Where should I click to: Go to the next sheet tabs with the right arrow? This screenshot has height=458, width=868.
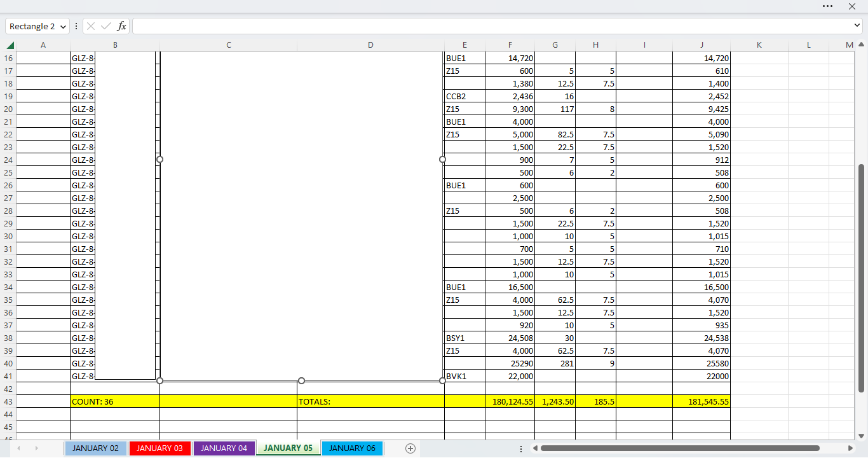pyautogui.click(x=36, y=448)
